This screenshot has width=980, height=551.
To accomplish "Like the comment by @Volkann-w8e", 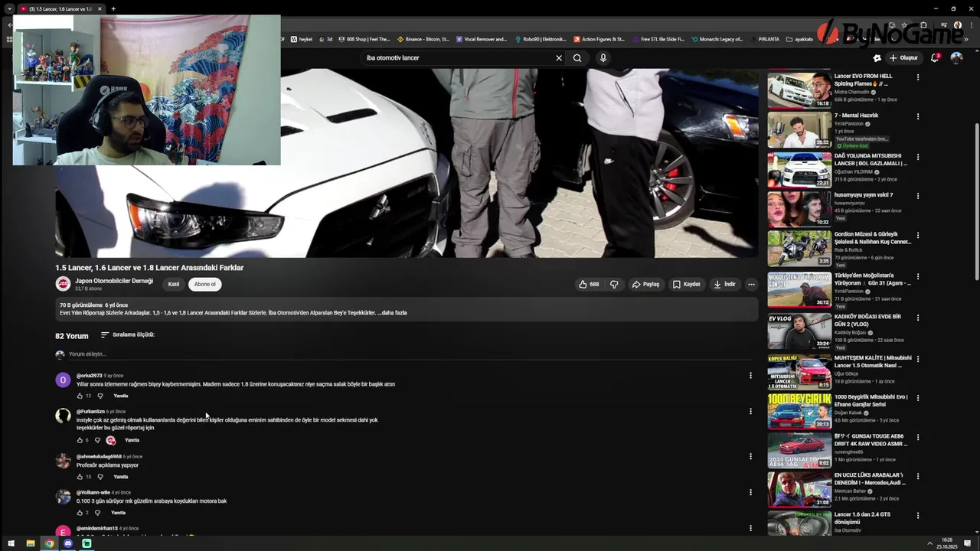I will 80,513.
